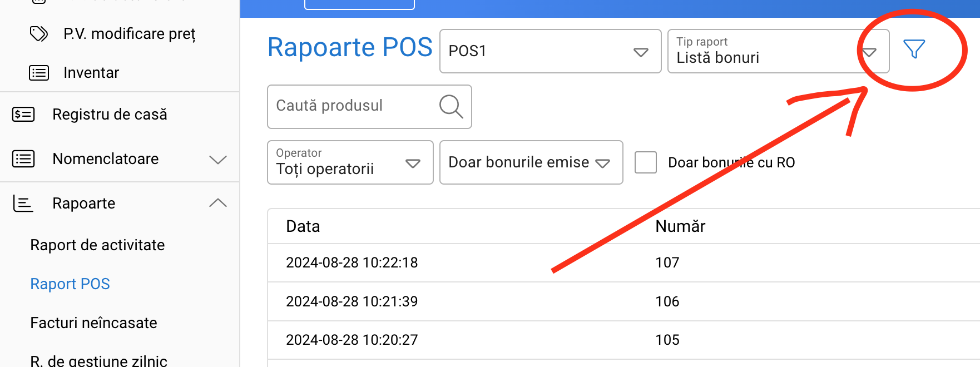Click the P.V. modificare preț tag icon
Image resolution: width=980 pixels, height=367 pixels.
tap(39, 34)
